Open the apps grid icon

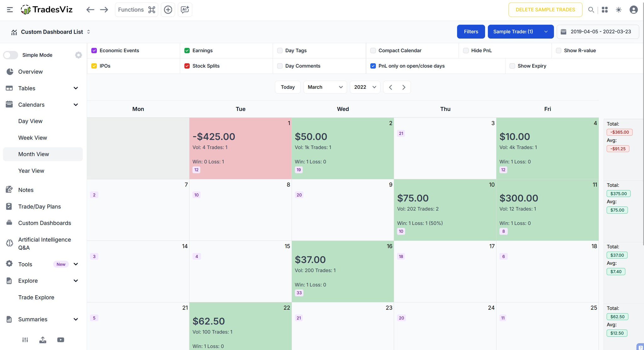605,10
